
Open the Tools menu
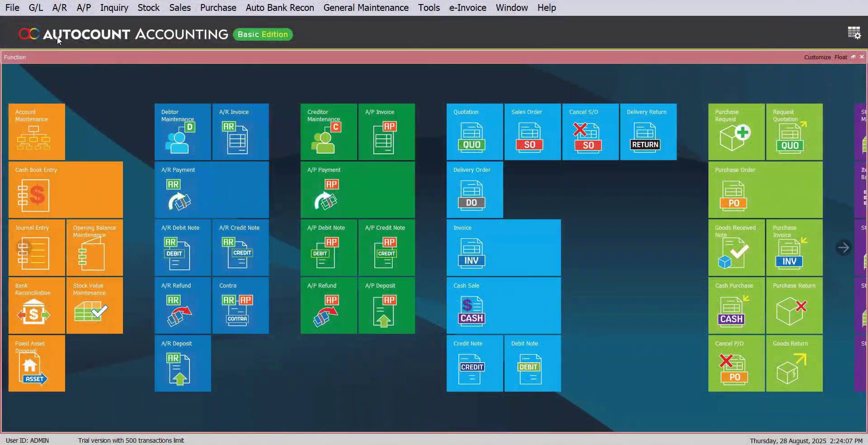[429, 8]
